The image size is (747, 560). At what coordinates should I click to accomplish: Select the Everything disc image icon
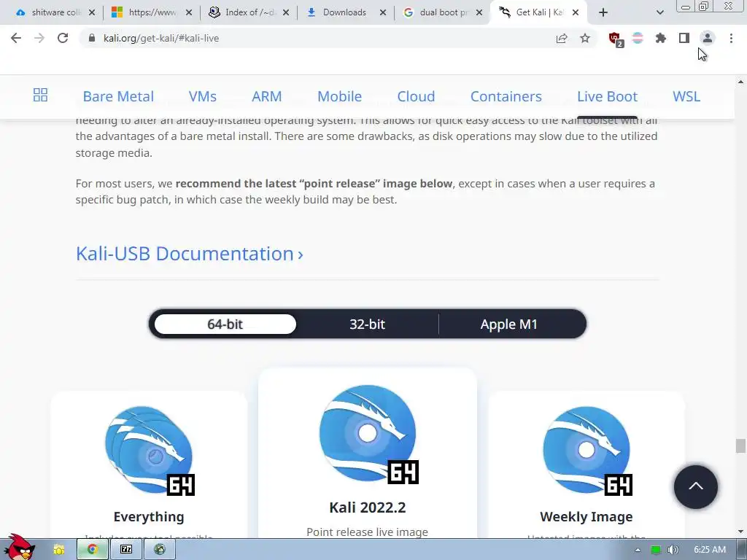[x=150, y=451]
